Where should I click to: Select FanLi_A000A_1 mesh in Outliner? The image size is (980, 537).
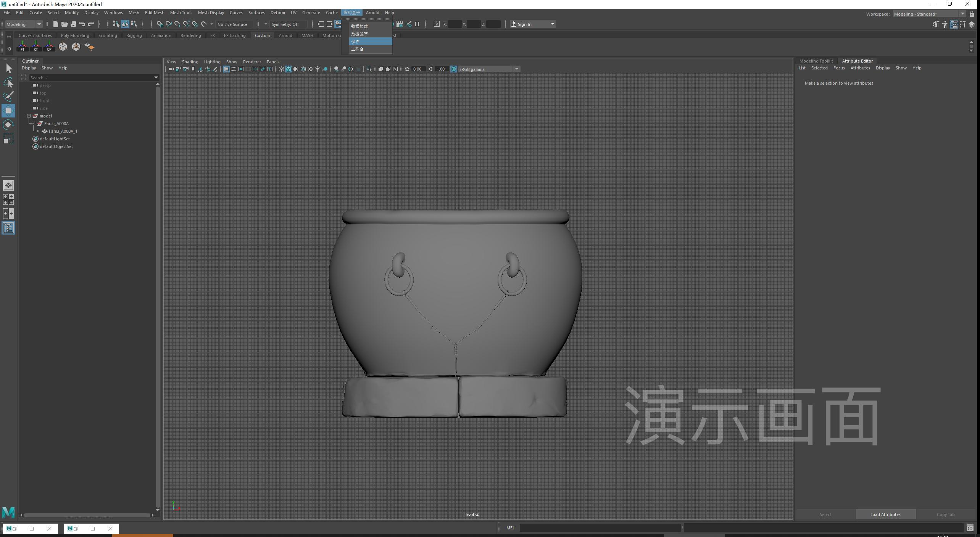click(63, 131)
